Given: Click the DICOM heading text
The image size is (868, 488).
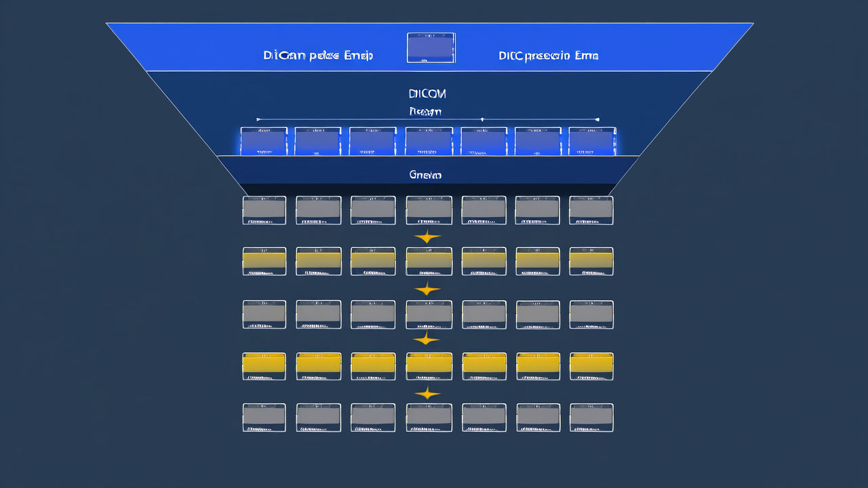Looking at the screenshot, I should tap(427, 94).
